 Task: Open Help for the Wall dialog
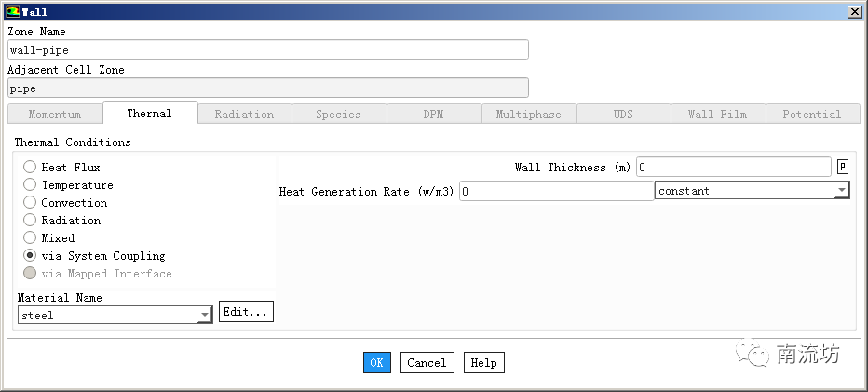(483, 362)
